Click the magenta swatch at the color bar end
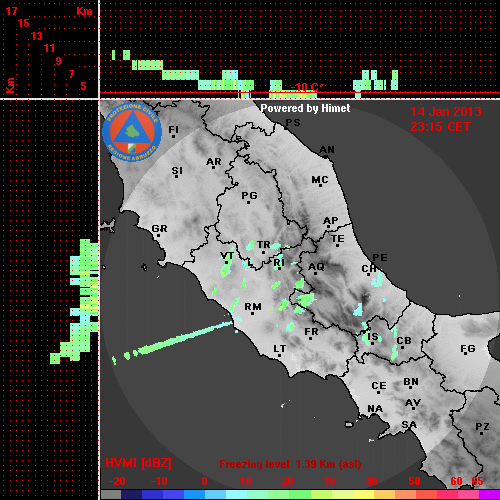Viewport: 500px width, 500px height. (489, 495)
